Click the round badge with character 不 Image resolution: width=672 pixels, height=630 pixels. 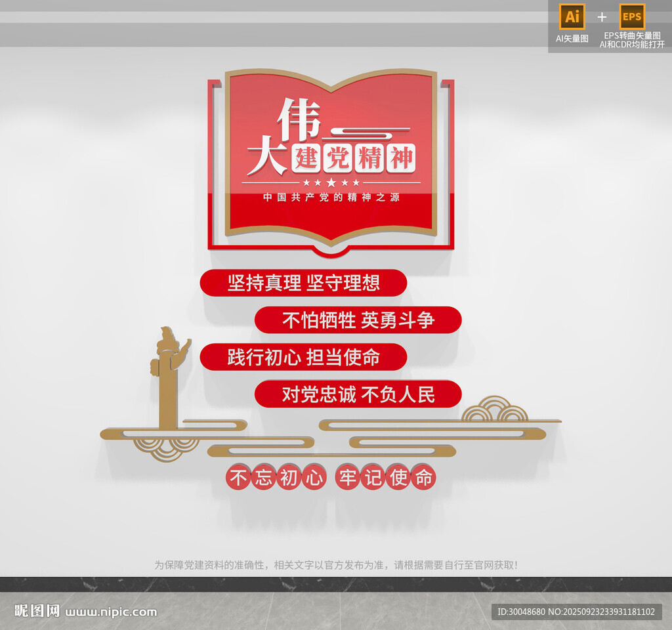(238, 478)
